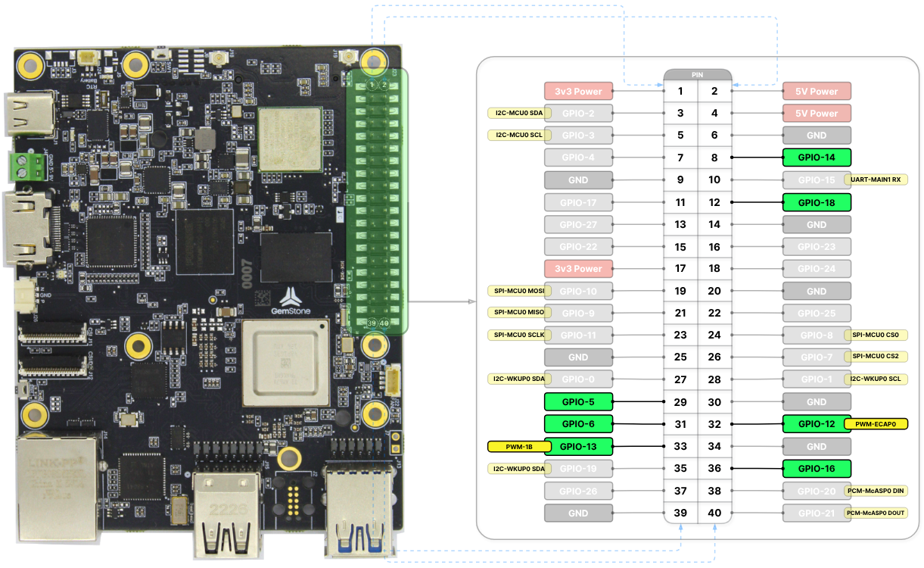Click the GPIO-24 label

coord(817,268)
